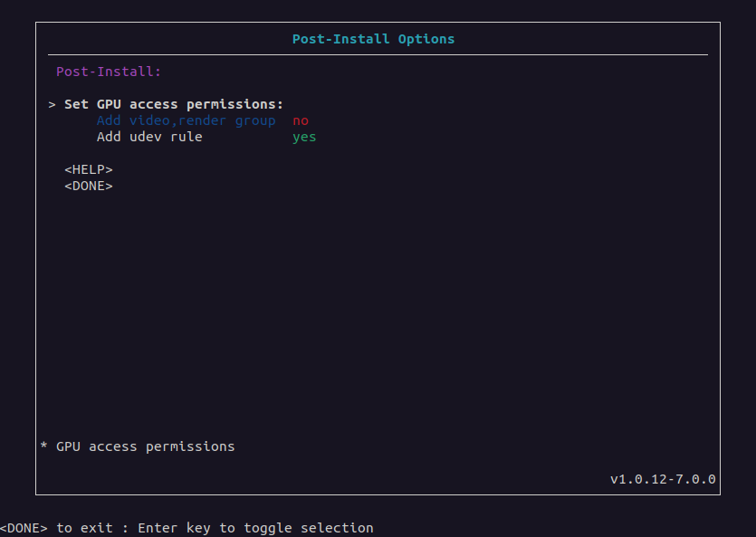Click the v1.0.12-7.0.0 version label

click(663, 479)
